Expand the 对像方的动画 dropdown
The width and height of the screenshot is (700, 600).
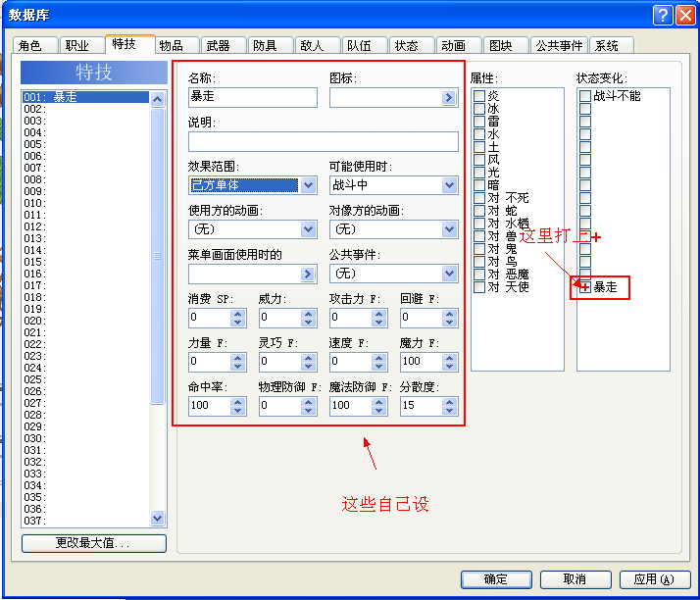(x=449, y=229)
